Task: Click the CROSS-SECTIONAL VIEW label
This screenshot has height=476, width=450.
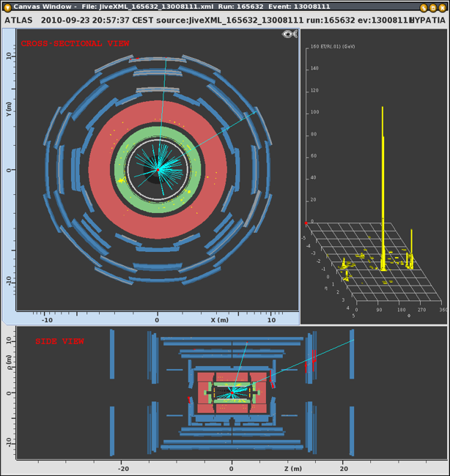Action: (x=75, y=44)
